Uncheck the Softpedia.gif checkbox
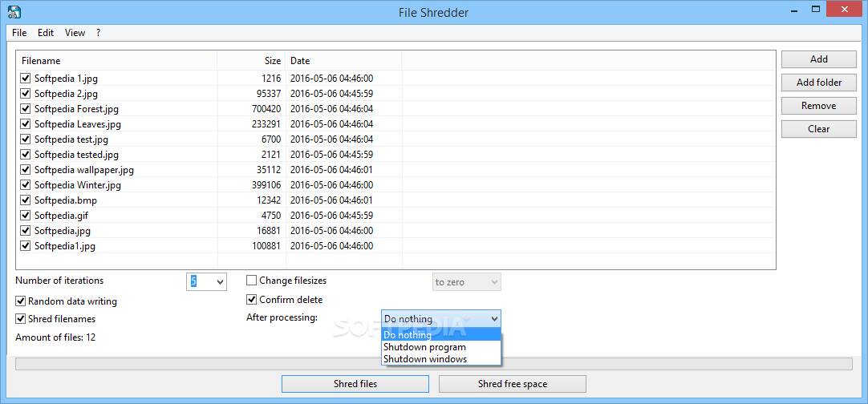 [x=26, y=216]
